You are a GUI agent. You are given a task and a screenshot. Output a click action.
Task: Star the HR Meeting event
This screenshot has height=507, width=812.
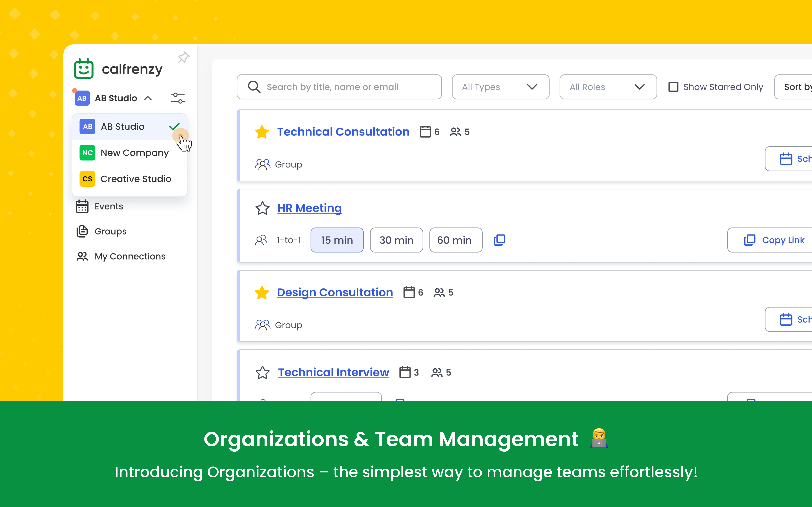click(262, 208)
